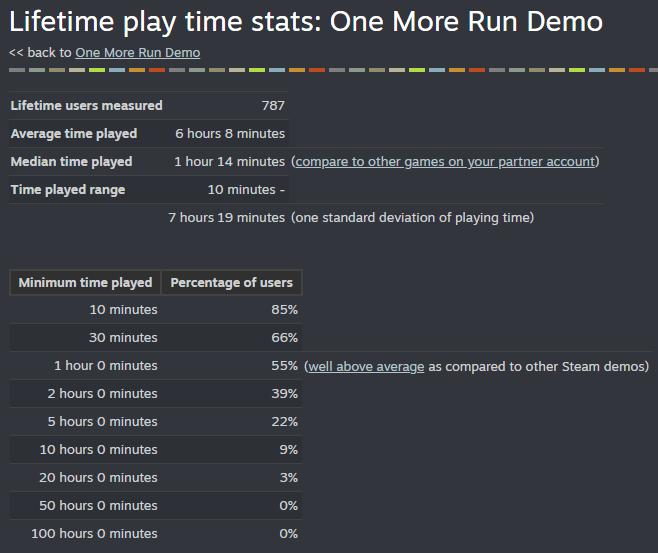Click the "Lifetime users measured" label

86,105
